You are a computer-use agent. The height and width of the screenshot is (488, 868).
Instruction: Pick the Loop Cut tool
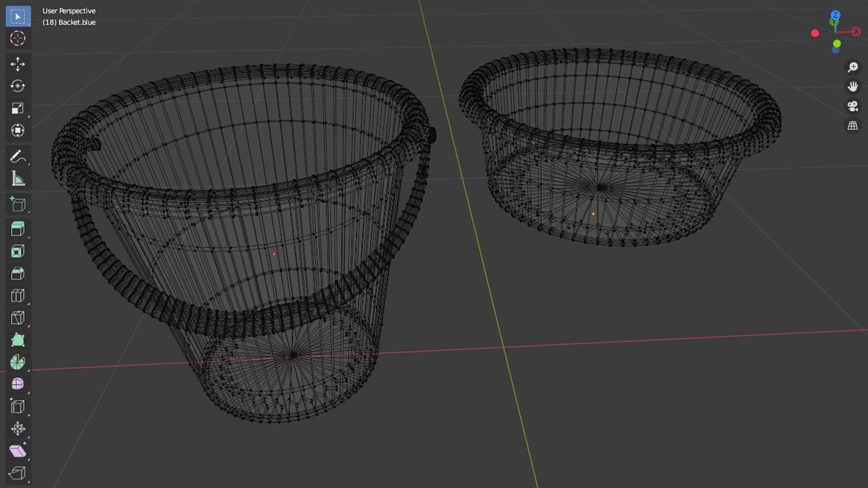[18, 296]
